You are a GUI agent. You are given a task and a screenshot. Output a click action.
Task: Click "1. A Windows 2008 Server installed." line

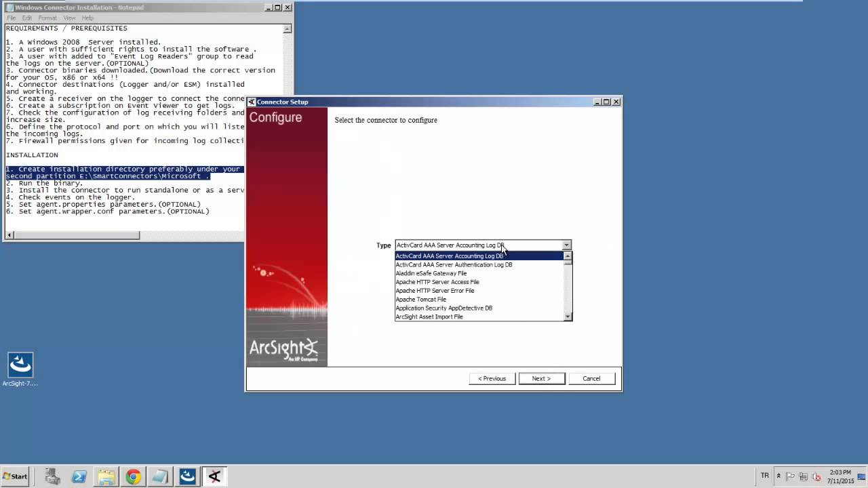[83, 42]
